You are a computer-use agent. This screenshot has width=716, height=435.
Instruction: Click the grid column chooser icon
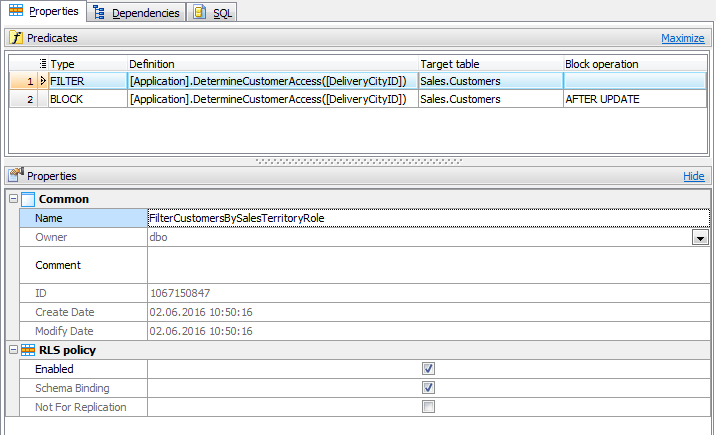(43, 64)
